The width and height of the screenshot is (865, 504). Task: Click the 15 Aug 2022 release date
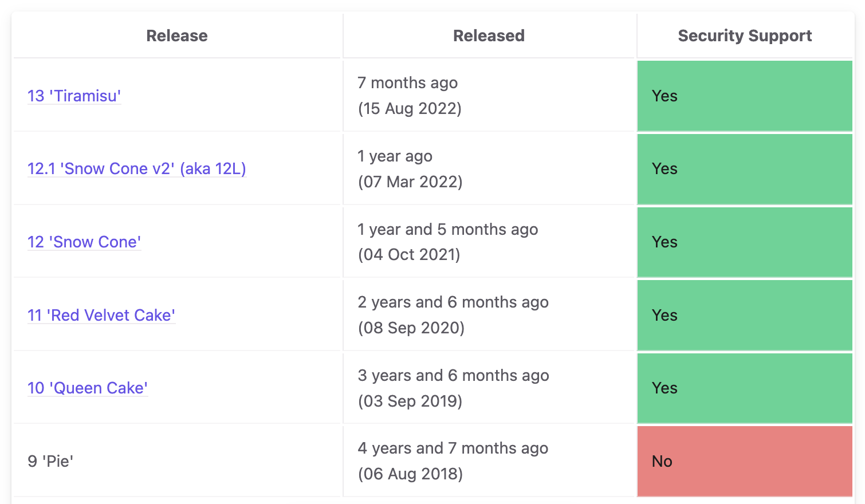click(410, 108)
